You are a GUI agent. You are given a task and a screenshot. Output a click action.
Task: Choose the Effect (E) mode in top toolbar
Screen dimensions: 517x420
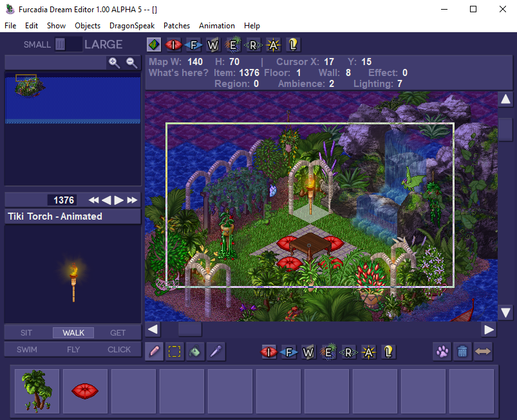click(233, 44)
